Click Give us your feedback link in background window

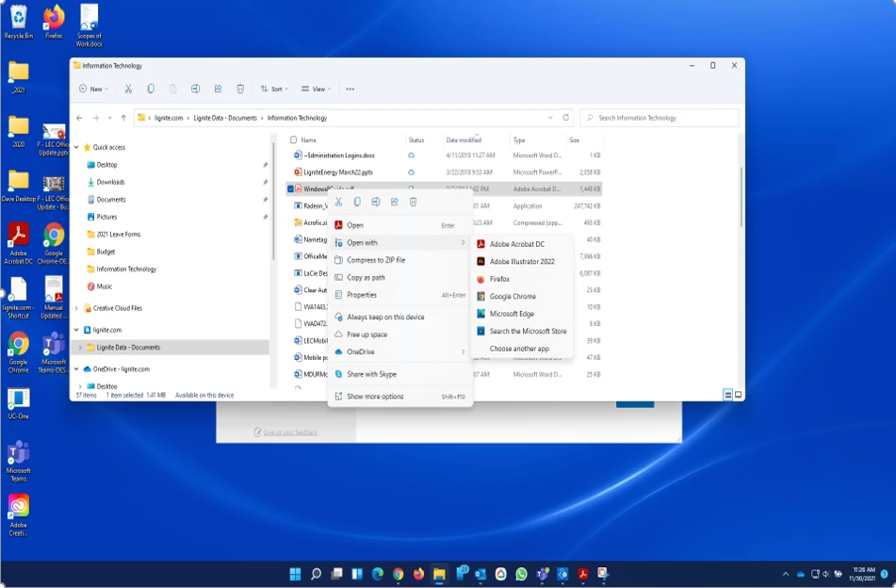tap(289, 433)
